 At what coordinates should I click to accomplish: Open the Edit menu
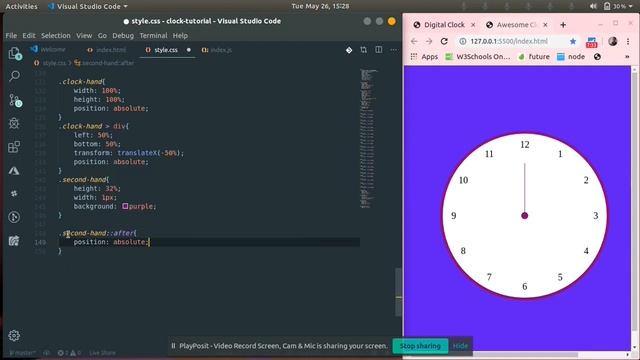point(29,36)
